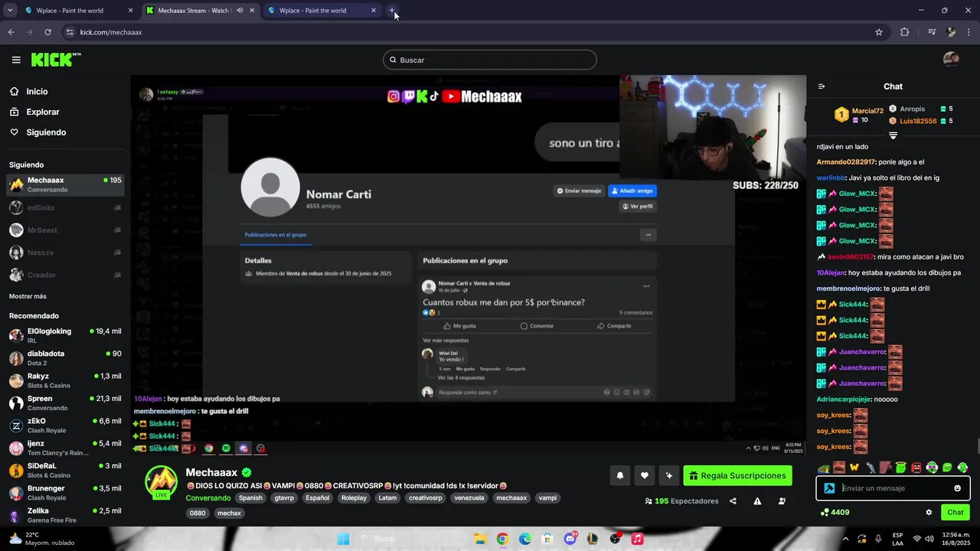
Task: Open Nesszv channel in sidebar
Action: click(65, 253)
